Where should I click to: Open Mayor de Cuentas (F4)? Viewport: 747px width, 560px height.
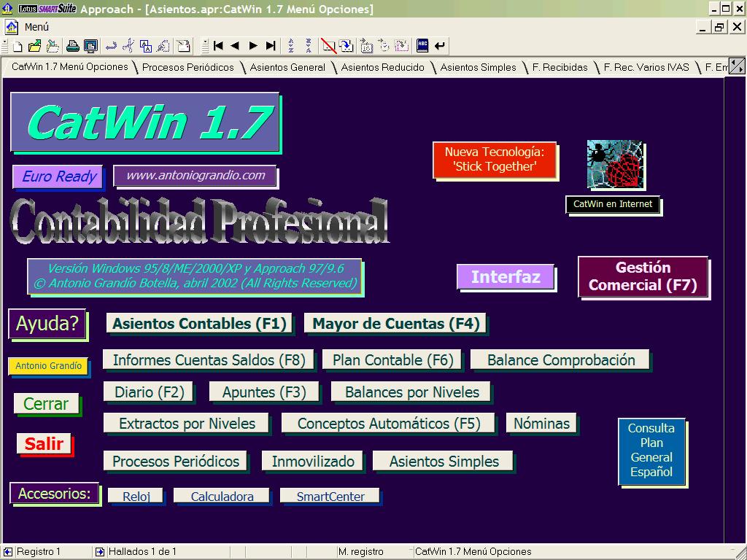click(x=395, y=324)
